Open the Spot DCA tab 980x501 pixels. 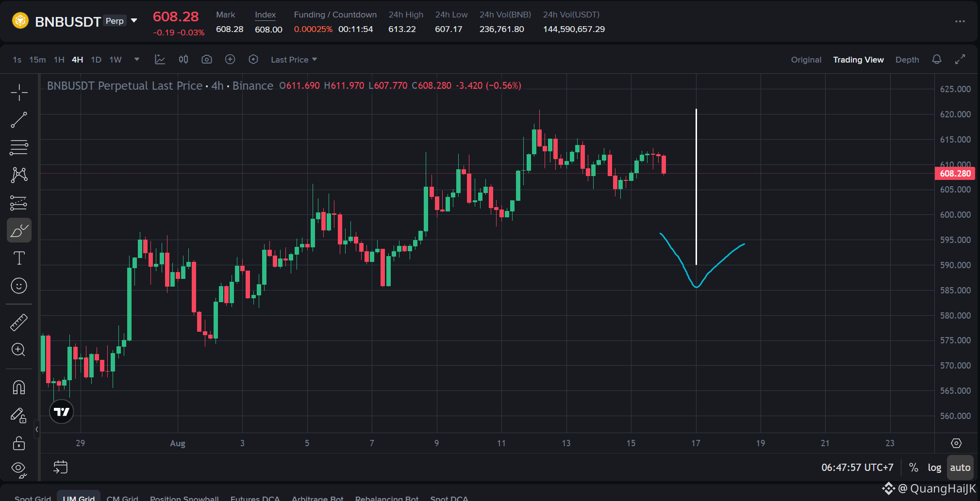[x=449, y=498]
